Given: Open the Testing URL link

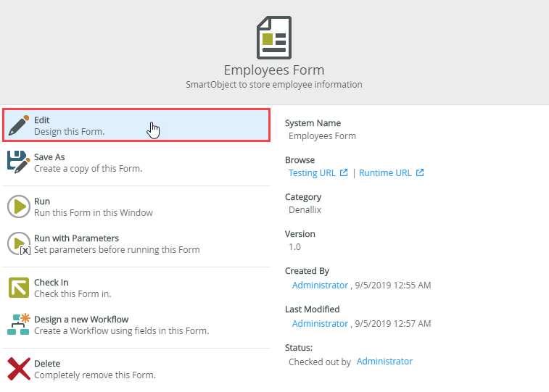Looking at the screenshot, I should pyautogui.click(x=313, y=173).
